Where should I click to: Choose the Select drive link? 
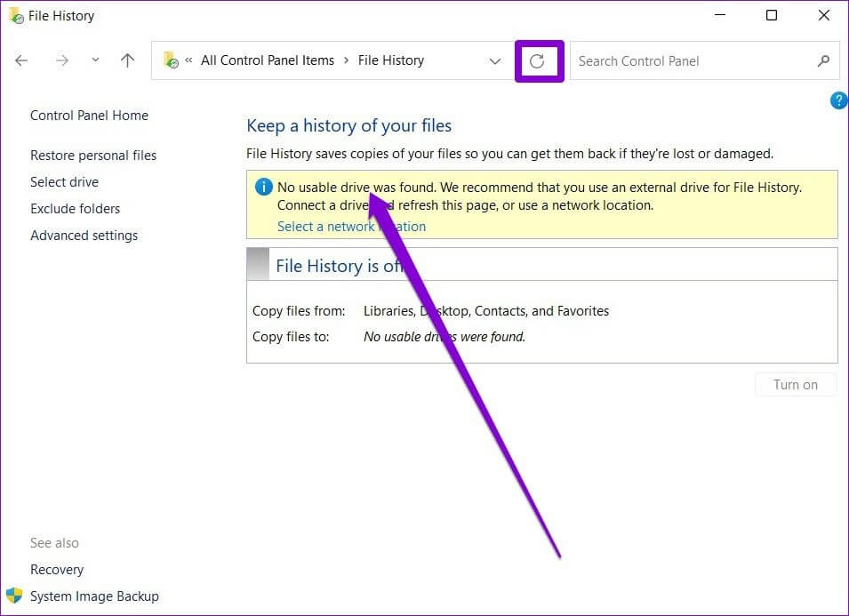click(64, 182)
